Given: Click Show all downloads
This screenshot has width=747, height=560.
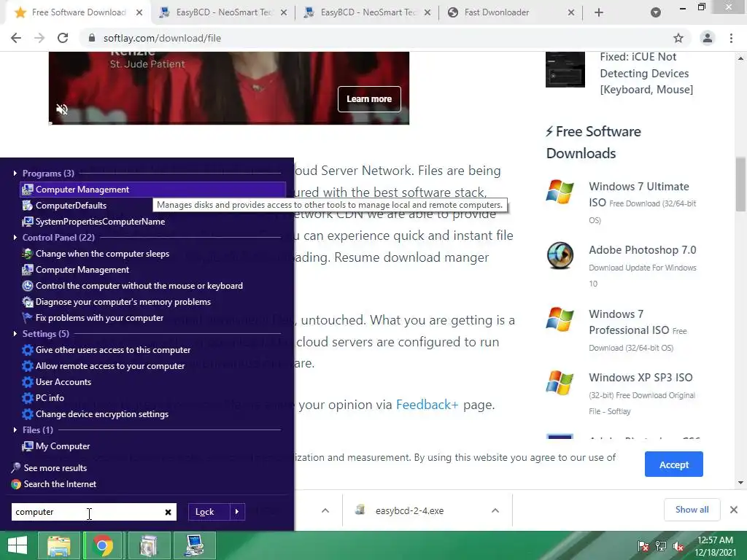Looking at the screenshot, I should 692,510.
